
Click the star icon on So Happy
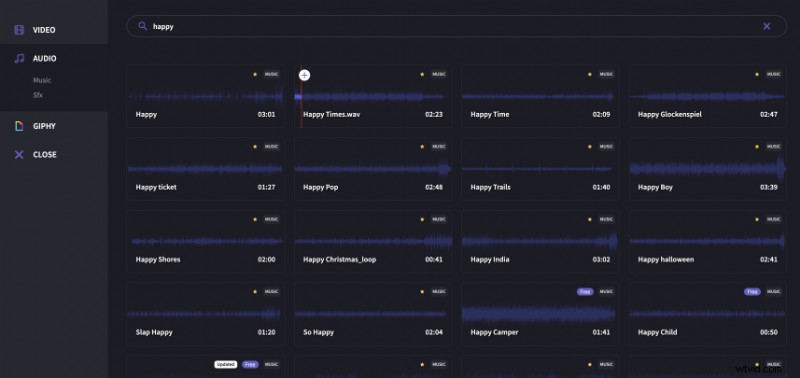(x=422, y=292)
